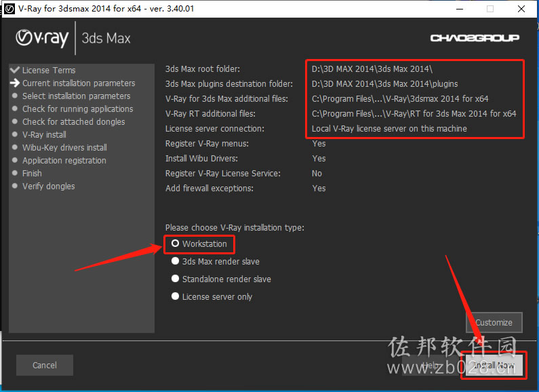Viewport: 539px width, 392px height.
Task: Click the RT for 3ds Max 2014 path
Action: point(414,114)
